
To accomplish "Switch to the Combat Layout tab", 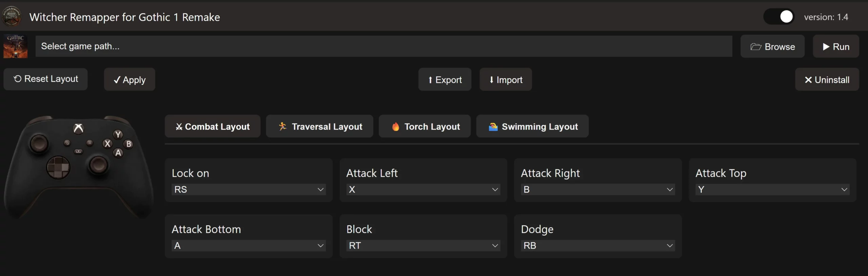I will click(x=213, y=126).
